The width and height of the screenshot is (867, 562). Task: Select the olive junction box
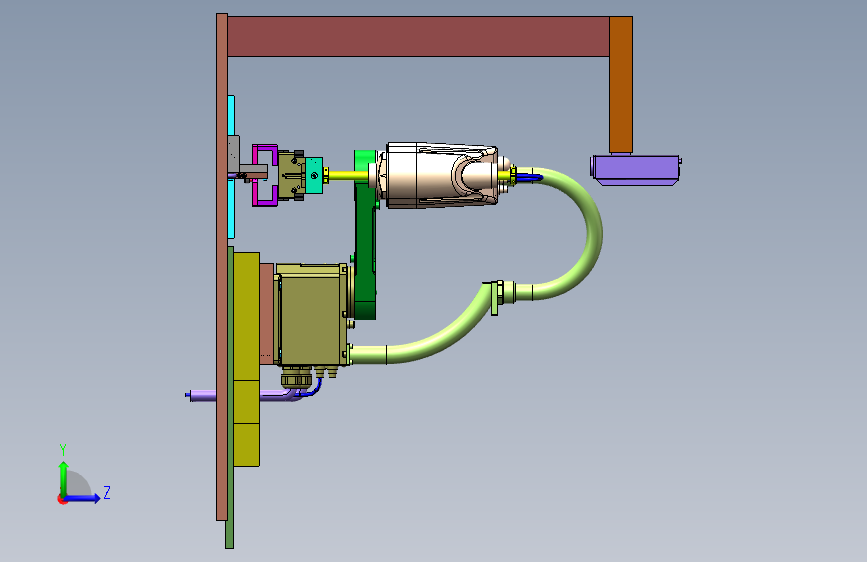pyautogui.click(x=312, y=314)
